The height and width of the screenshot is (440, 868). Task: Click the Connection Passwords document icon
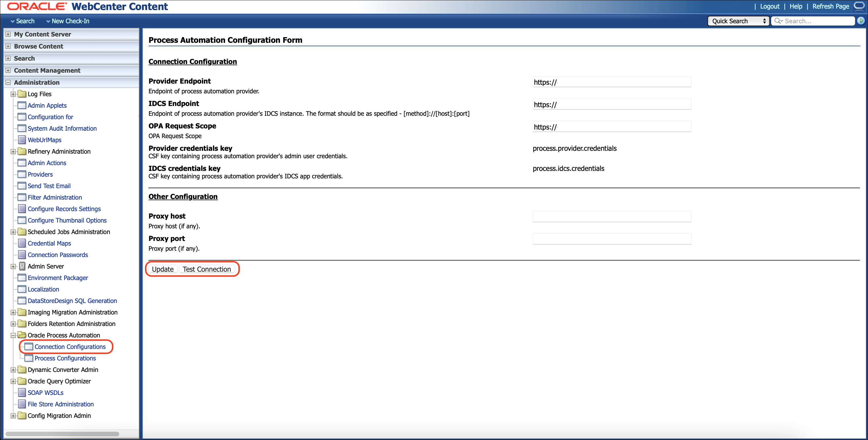(22, 254)
